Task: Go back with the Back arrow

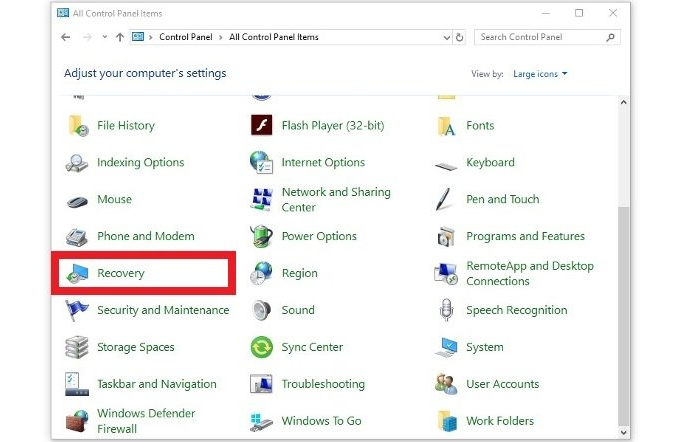Action: tap(66, 37)
